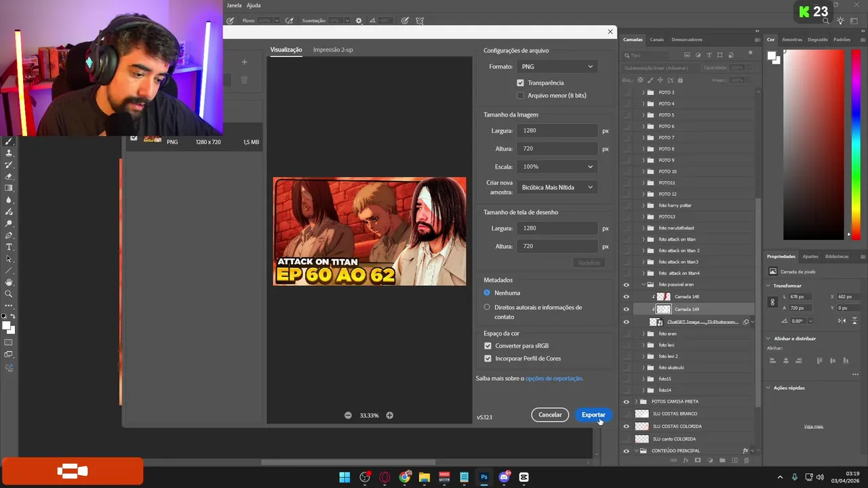
Task: Open the Ajuda menu
Action: [254, 5]
